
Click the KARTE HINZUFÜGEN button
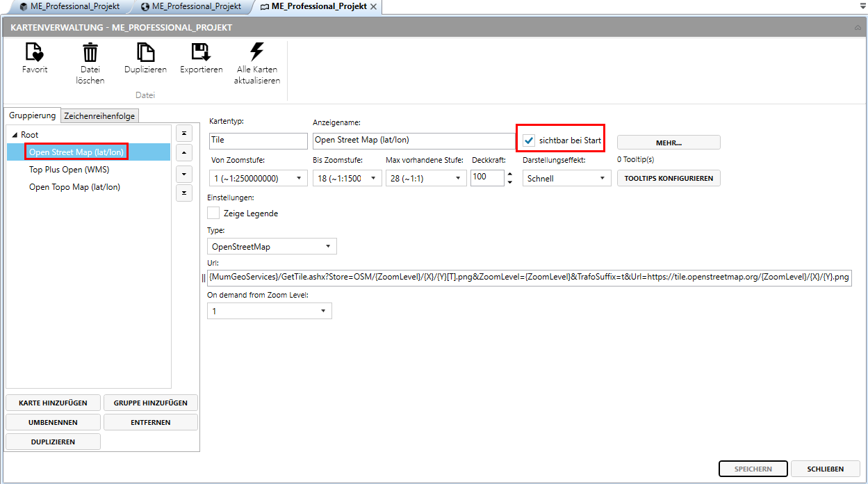click(53, 403)
